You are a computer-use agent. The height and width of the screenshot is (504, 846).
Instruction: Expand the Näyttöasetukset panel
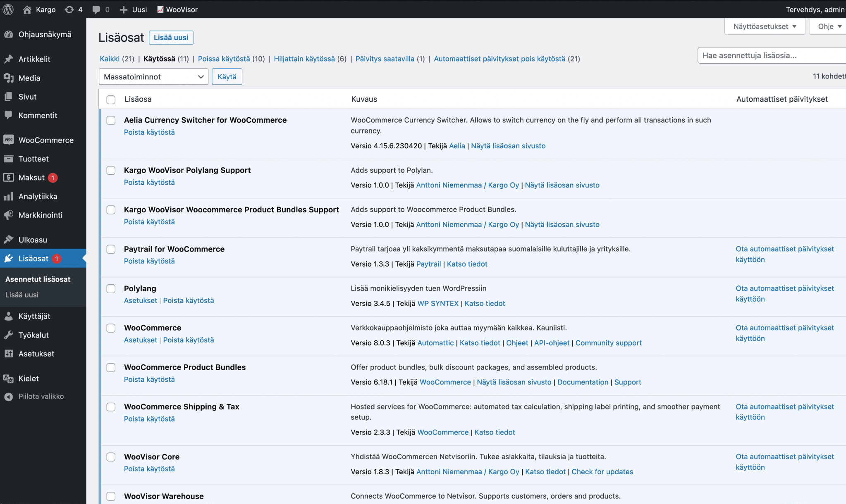pos(765,26)
